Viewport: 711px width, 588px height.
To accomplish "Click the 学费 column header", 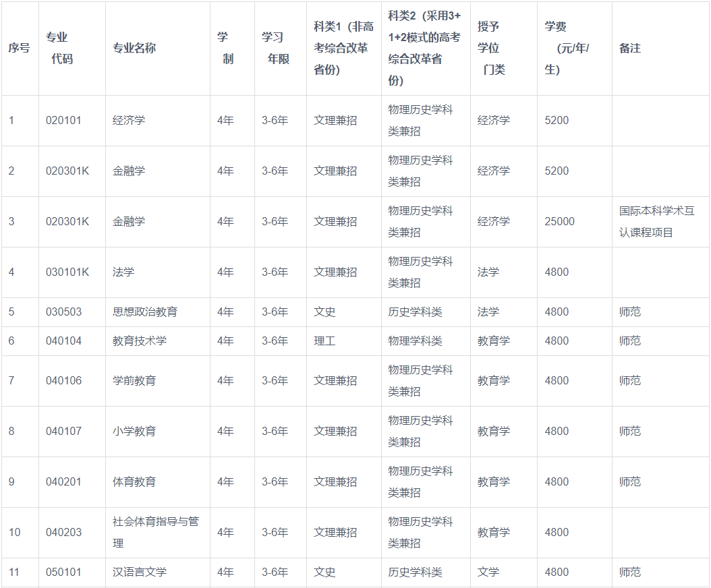I will coord(567,48).
